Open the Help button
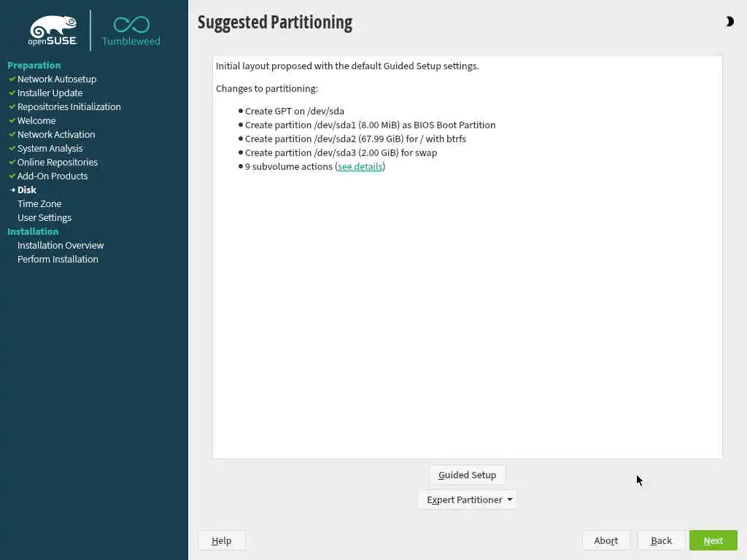This screenshot has width=747, height=560. coord(222,540)
